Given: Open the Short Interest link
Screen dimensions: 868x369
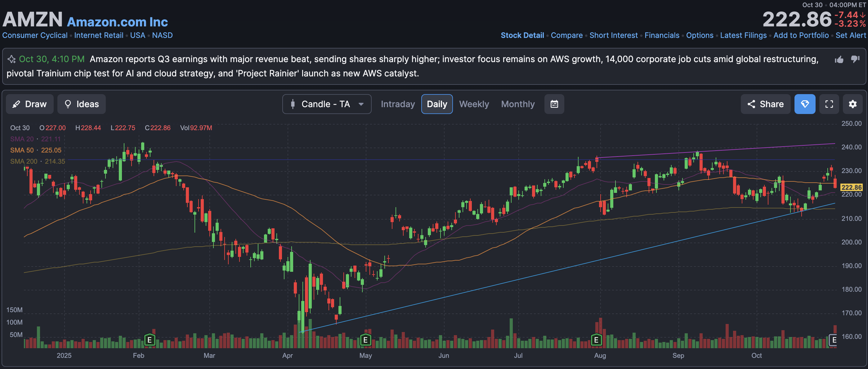Looking at the screenshot, I should pyautogui.click(x=613, y=35).
